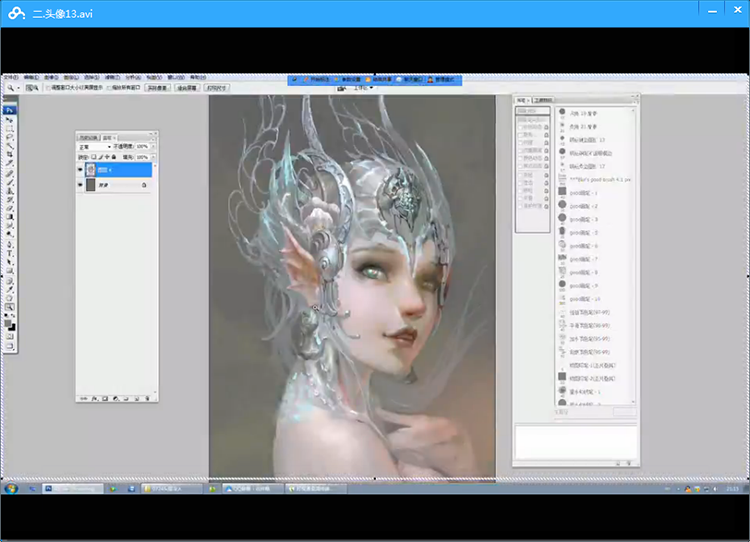This screenshot has width=750, height=542.
Task: Open the 文件 File menu
Action: pos(11,77)
